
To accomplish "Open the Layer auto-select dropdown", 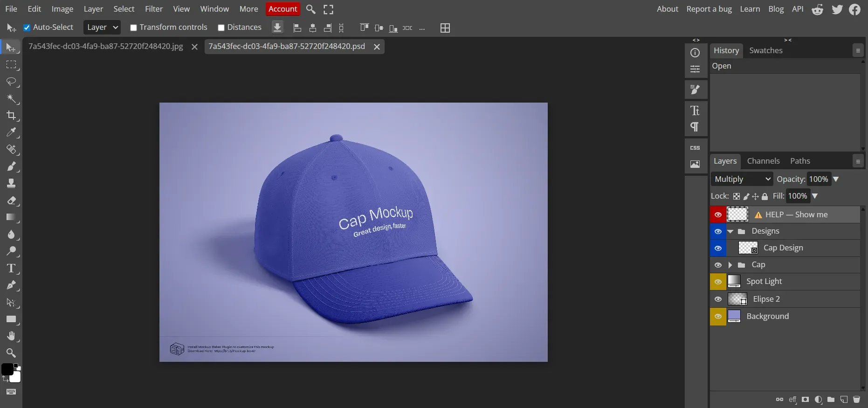I will [x=102, y=28].
